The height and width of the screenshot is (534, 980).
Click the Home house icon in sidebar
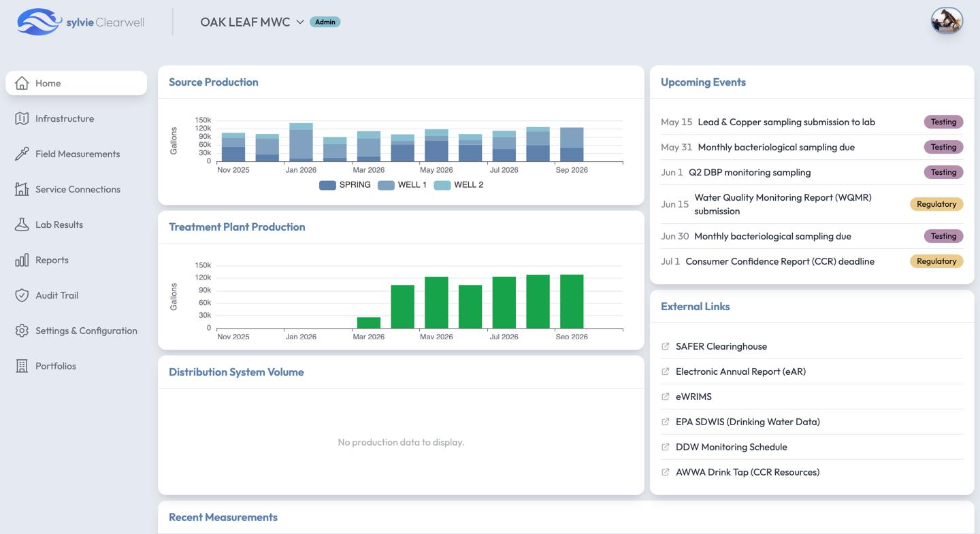click(22, 83)
